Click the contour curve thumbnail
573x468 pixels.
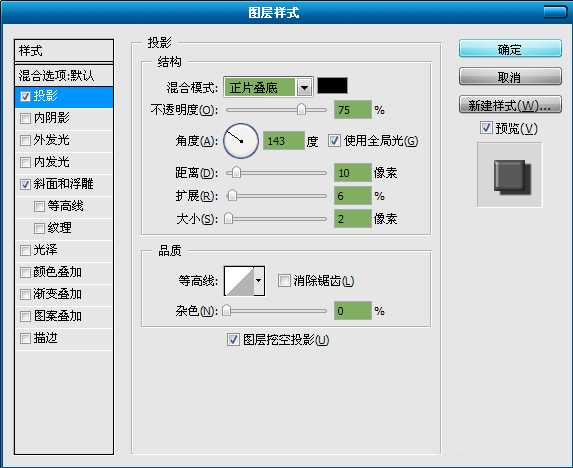(x=239, y=281)
